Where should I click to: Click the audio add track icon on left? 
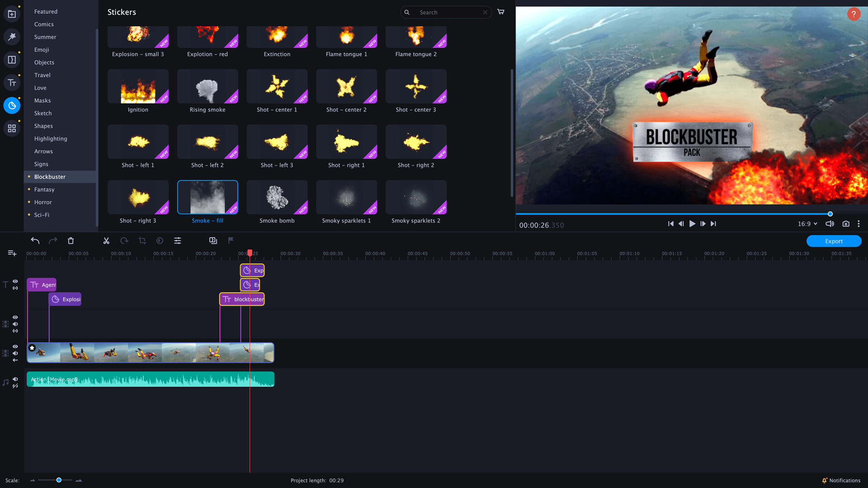(5, 382)
